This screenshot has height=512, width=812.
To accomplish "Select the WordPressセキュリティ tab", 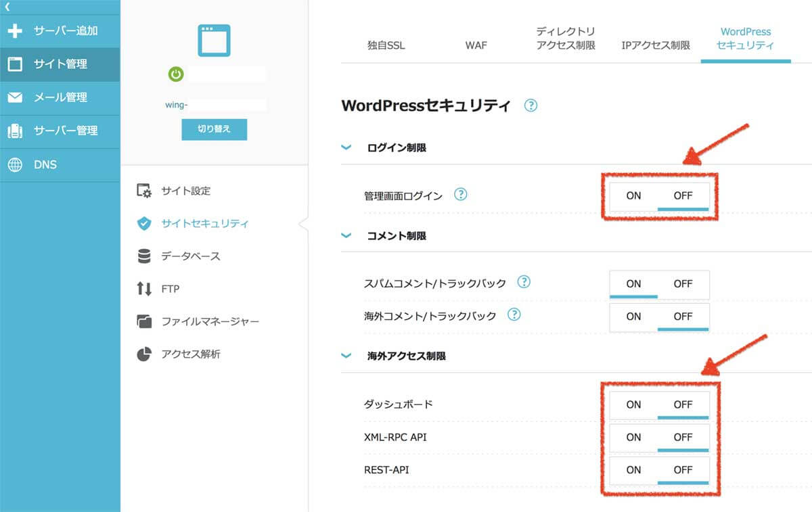I will 746,39.
